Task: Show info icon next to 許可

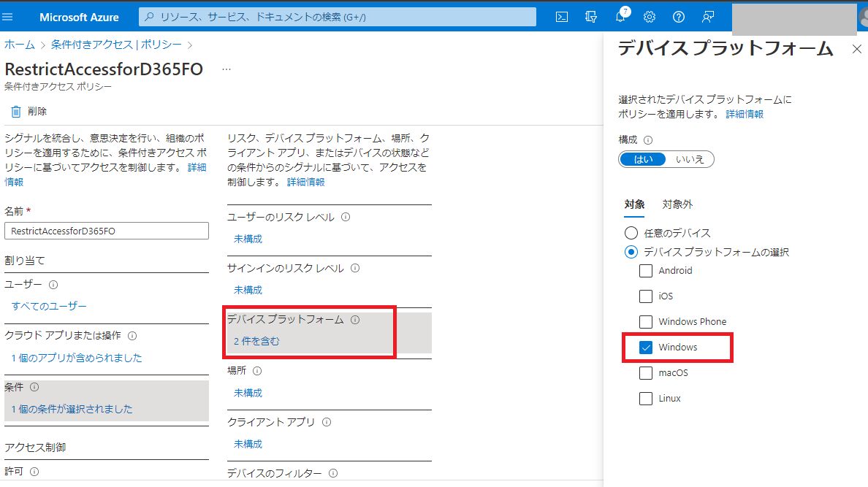Action: coord(34,472)
